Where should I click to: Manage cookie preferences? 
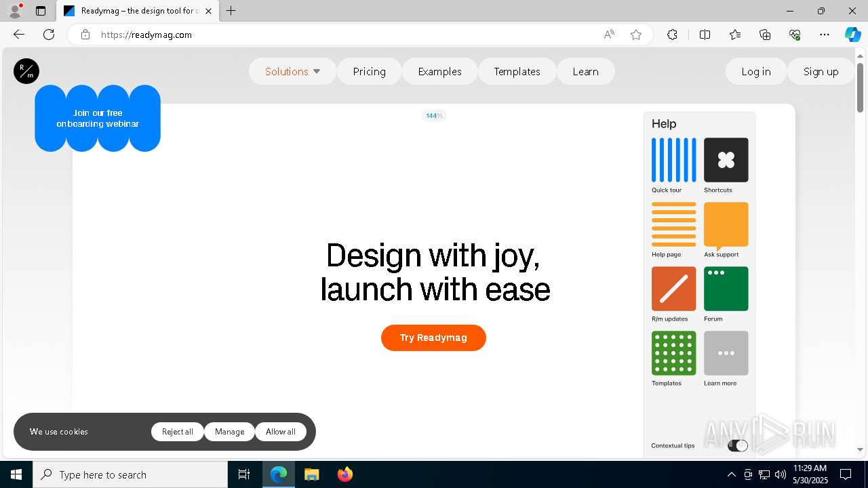pos(229,432)
